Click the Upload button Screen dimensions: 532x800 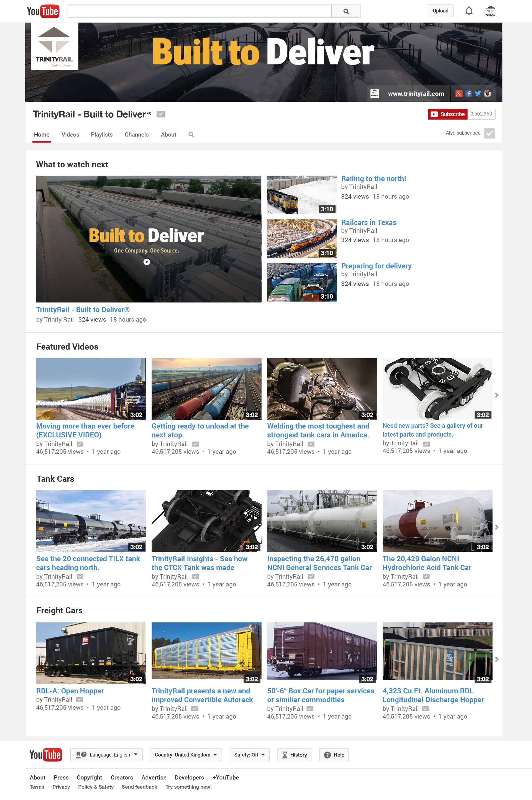[x=440, y=11]
